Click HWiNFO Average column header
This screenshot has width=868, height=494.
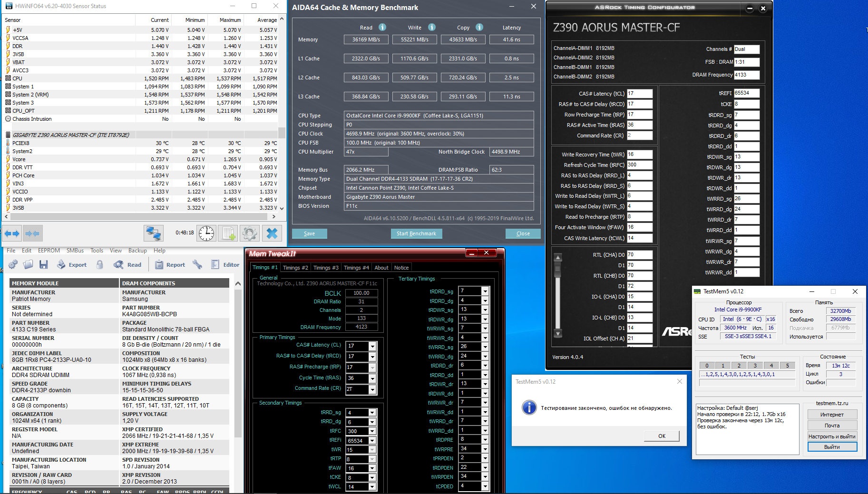pos(262,20)
